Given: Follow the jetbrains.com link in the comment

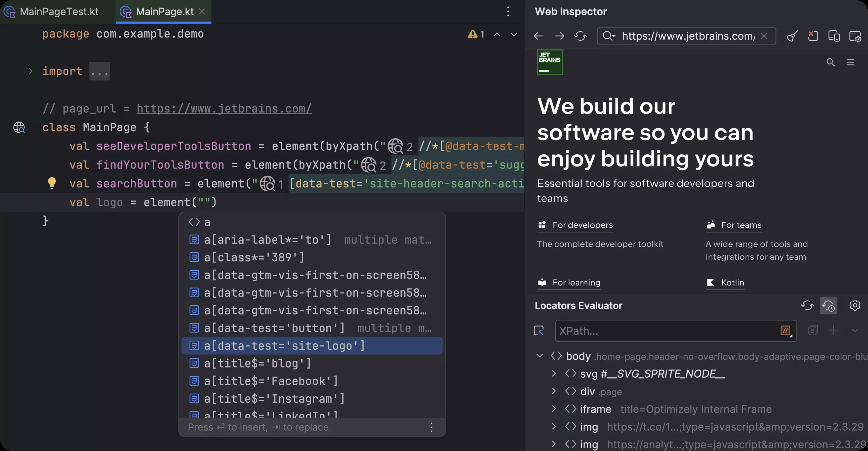Looking at the screenshot, I should tap(224, 108).
